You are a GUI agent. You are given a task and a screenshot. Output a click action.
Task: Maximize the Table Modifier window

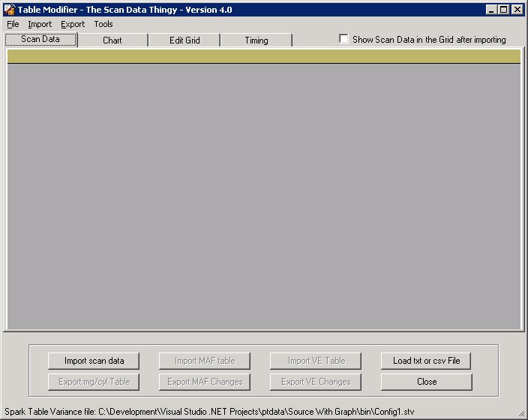503,10
